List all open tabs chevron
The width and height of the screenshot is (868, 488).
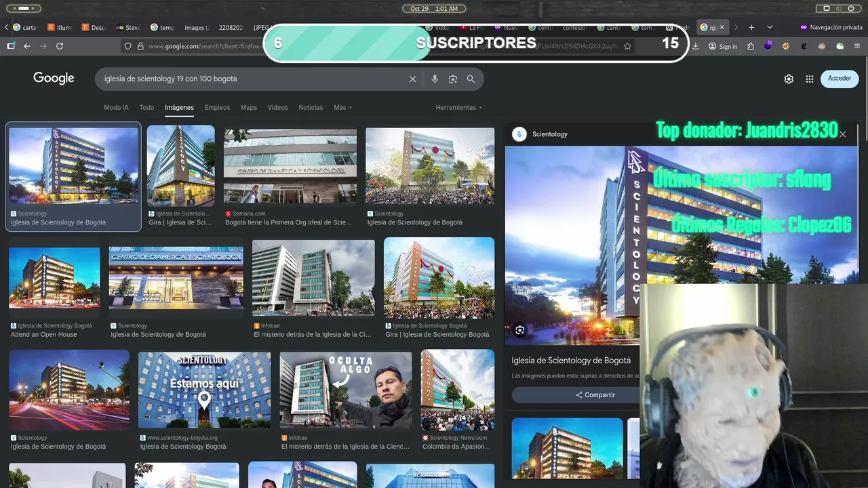coord(770,27)
